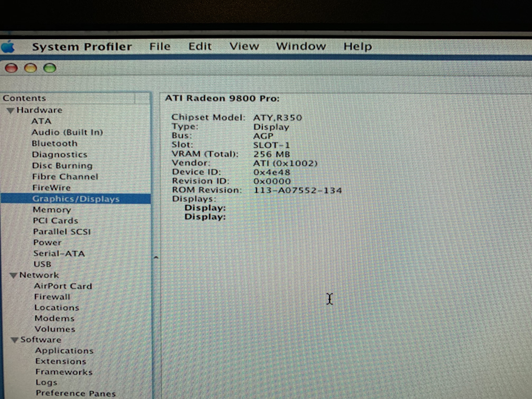This screenshot has width=532, height=399.
Task: Select AirPort Card under Network
Action: (63, 286)
